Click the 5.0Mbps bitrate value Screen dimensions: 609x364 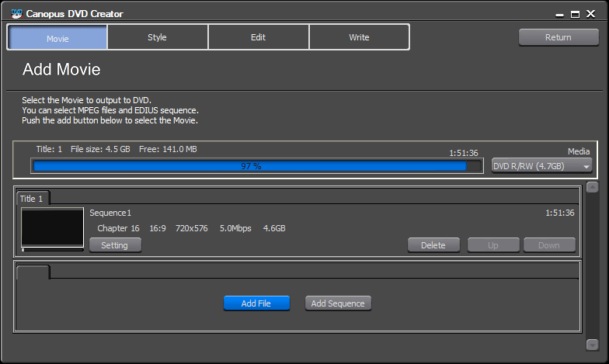235,228
